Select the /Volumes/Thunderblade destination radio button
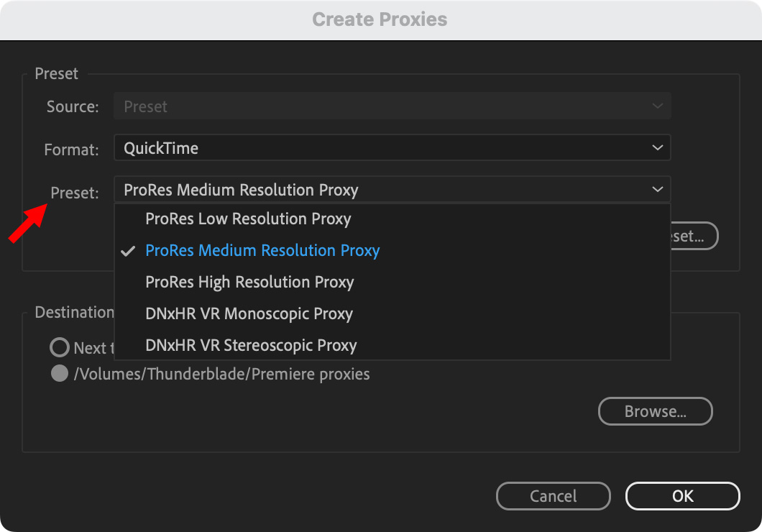The width and height of the screenshot is (762, 532). coord(60,374)
